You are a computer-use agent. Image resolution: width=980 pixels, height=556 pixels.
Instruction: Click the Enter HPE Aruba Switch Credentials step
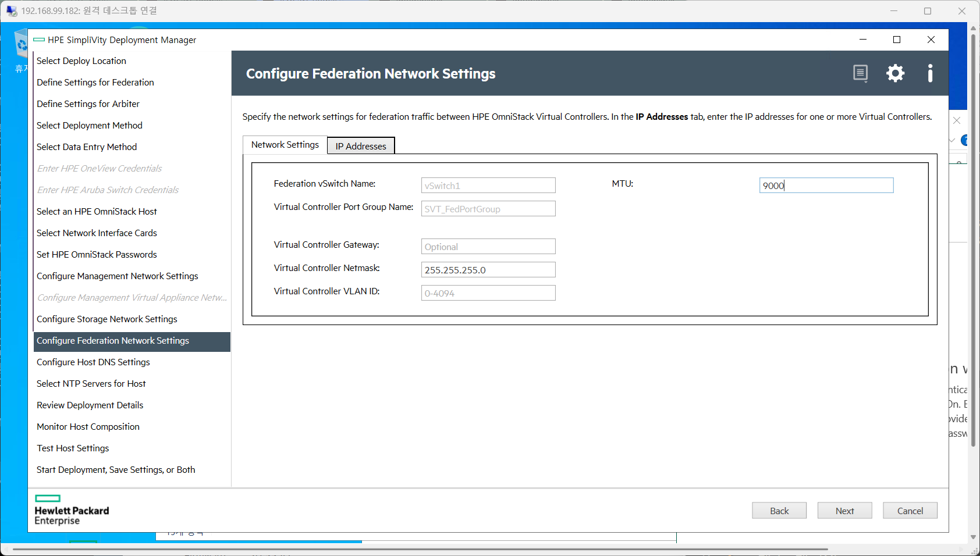pos(132,190)
